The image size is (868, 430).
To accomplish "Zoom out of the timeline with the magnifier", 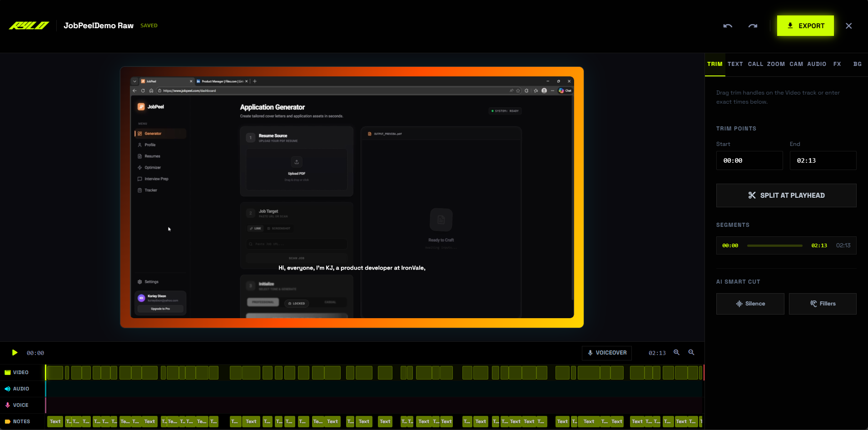I will pyautogui.click(x=691, y=352).
